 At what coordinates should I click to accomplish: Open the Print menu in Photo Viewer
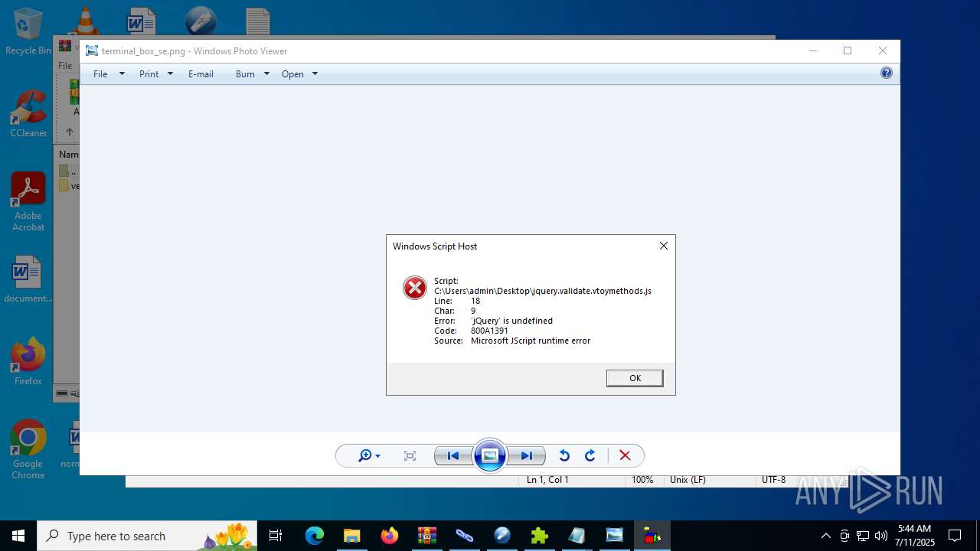click(149, 74)
